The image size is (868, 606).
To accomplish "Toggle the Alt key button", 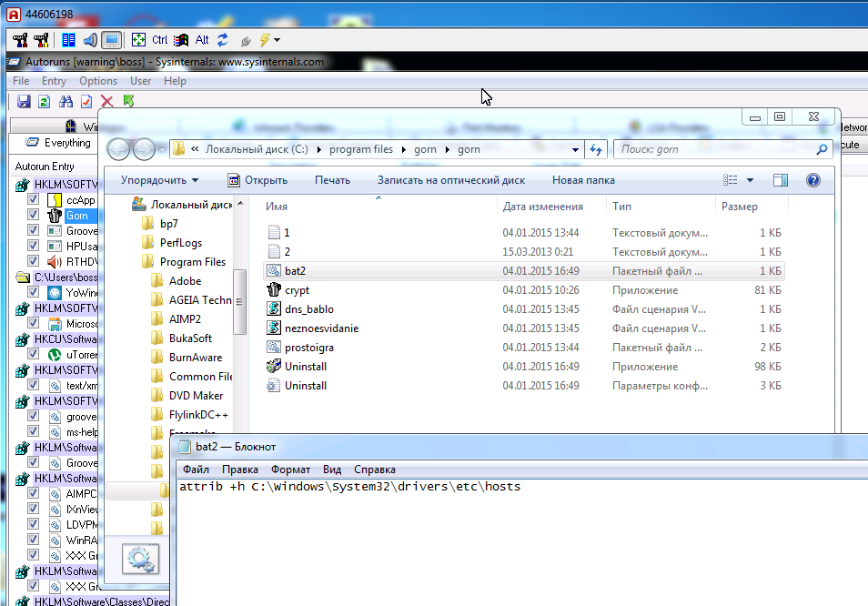I will 202,40.
